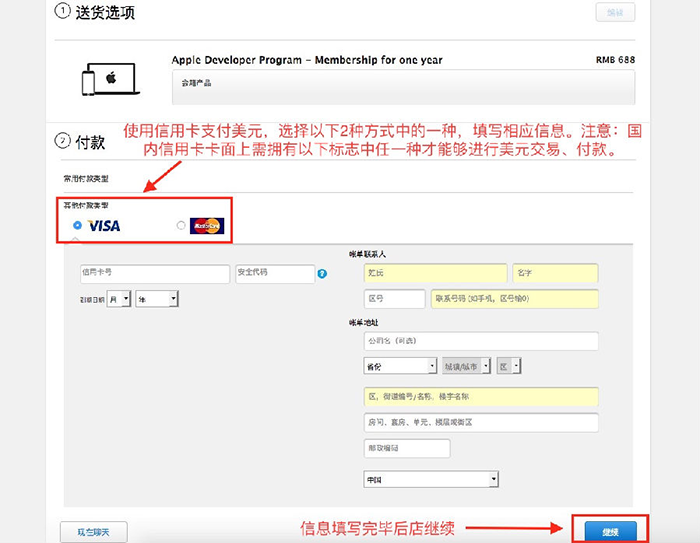This screenshot has height=543, width=700.
Task: Click the credit card number (信用卡号) field
Action: click(154, 273)
